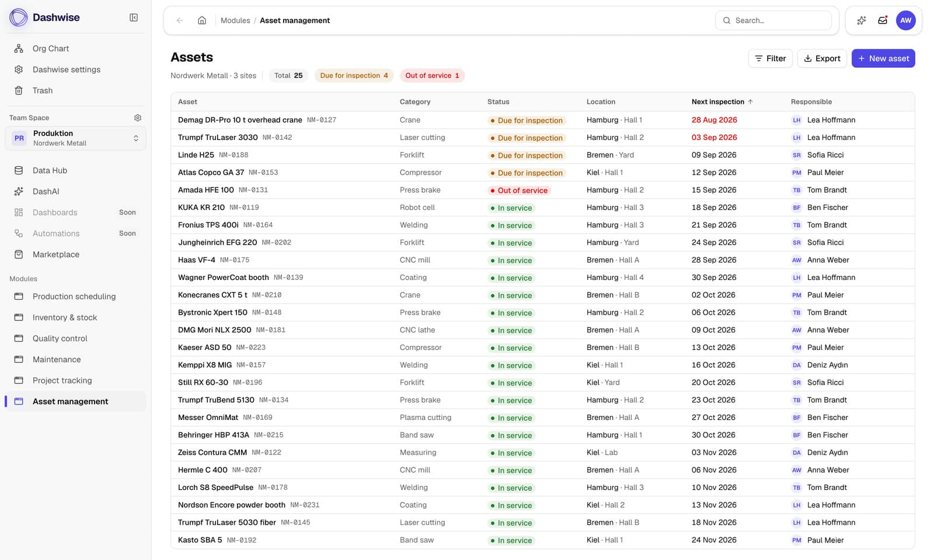Open Dashwise settings gear icon
Image resolution: width=934 pixels, height=560 pixels.
(x=19, y=69)
